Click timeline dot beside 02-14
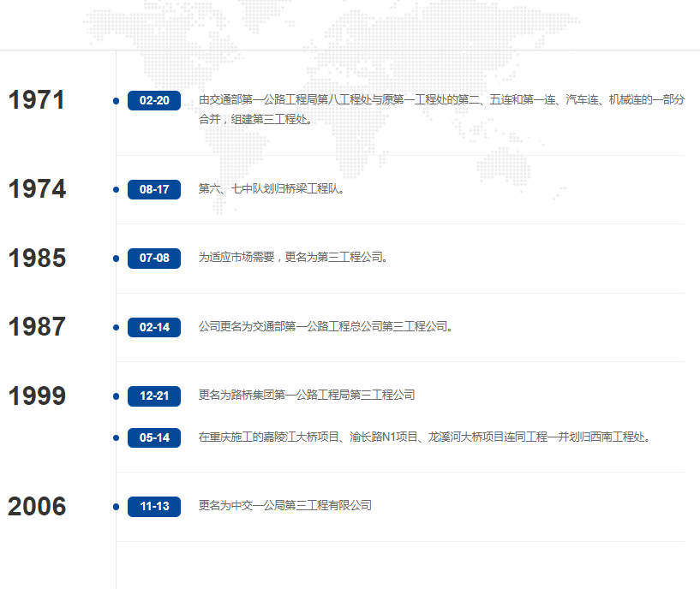 pos(116,328)
